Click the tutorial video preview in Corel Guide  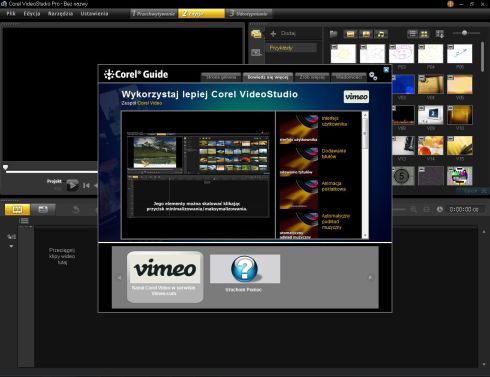(198, 175)
